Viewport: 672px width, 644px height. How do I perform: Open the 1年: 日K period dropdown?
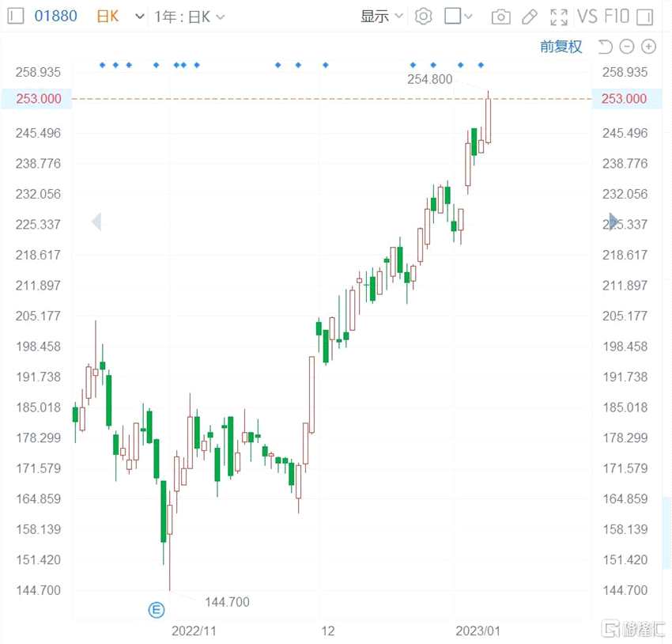tap(191, 16)
